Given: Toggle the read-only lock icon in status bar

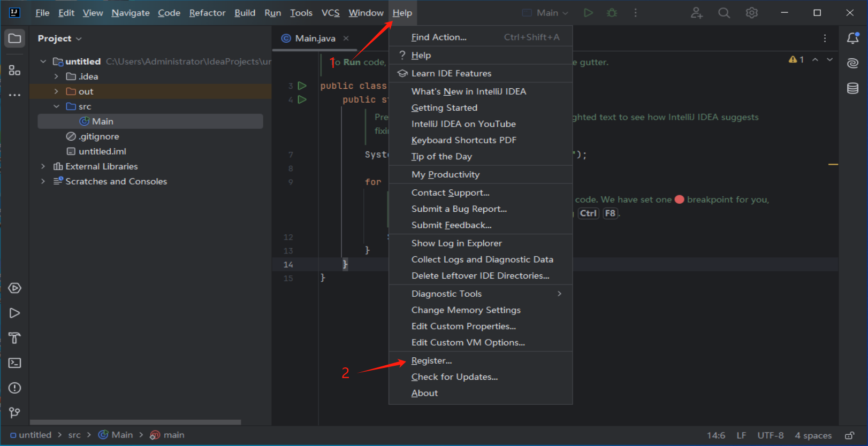Looking at the screenshot, I should [849, 435].
